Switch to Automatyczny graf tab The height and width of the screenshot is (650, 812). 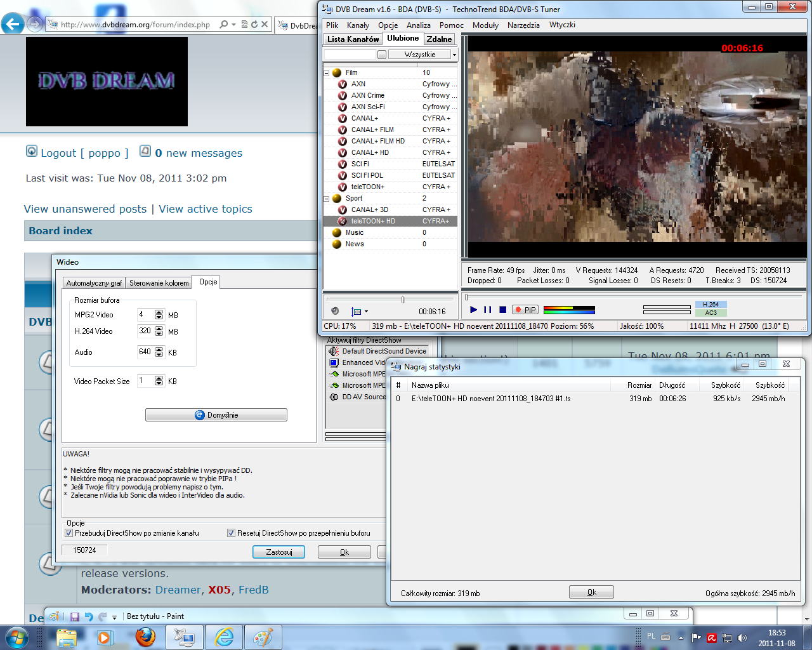94,283
